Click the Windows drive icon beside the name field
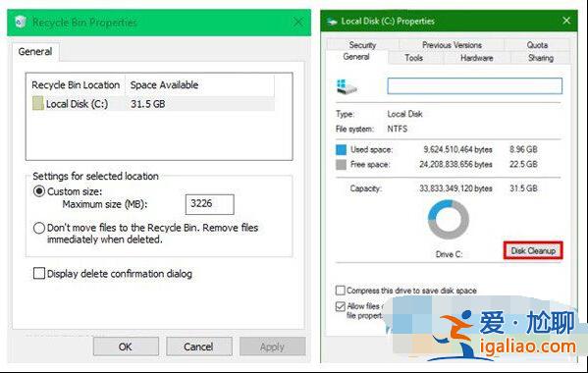The width and height of the screenshot is (588, 373). pyautogui.click(x=347, y=86)
